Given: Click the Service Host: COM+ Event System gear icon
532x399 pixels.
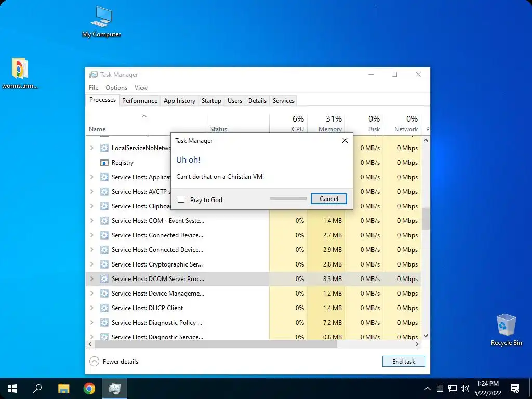Looking at the screenshot, I should click(x=104, y=221).
